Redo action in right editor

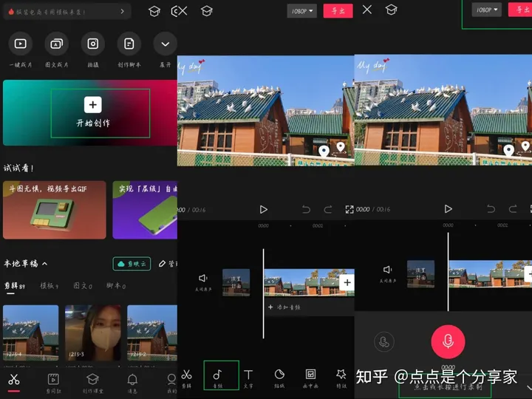click(513, 208)
